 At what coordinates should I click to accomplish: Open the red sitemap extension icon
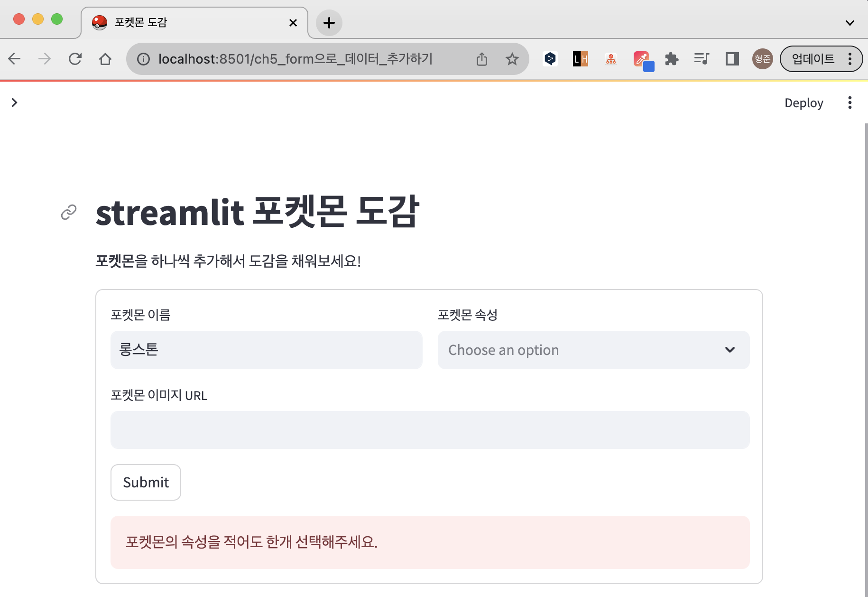click(611, 59)
